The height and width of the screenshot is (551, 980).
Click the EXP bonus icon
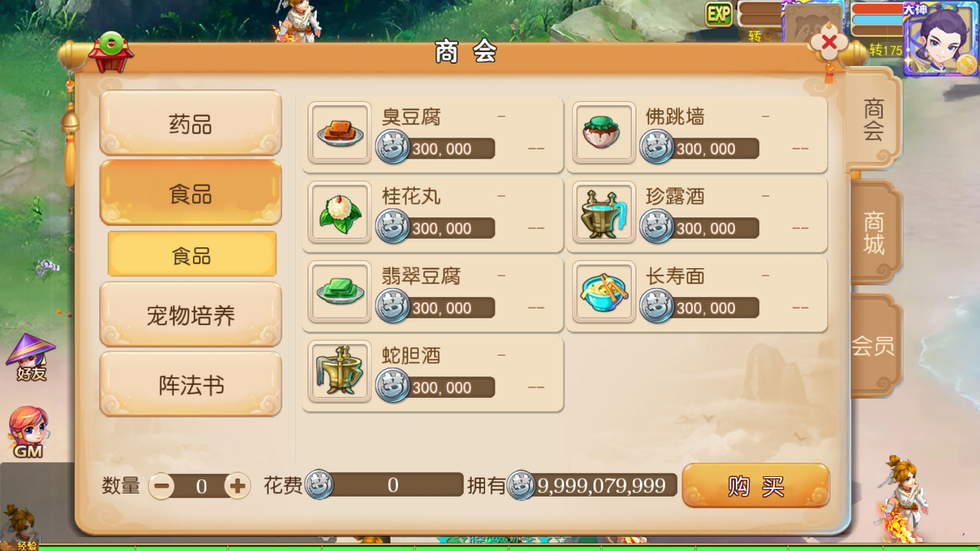pyautogui.click(x=719, y=14)
